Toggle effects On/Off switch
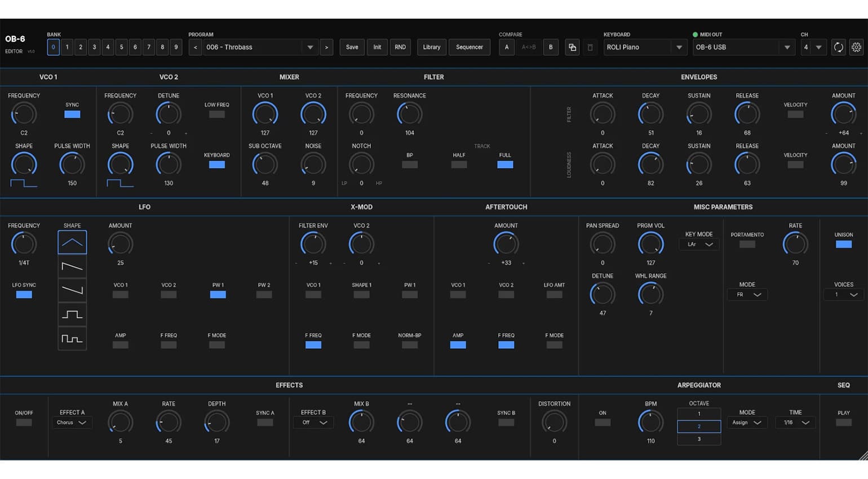 (24, 423)
